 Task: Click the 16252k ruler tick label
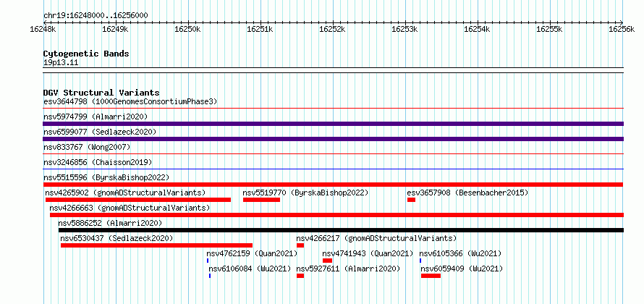pos(333,29)
